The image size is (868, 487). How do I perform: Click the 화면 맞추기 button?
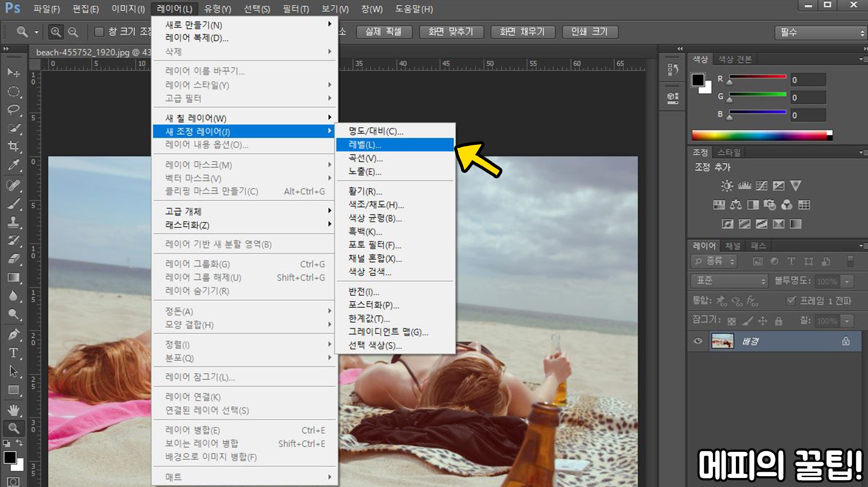[x=450, y=32]
